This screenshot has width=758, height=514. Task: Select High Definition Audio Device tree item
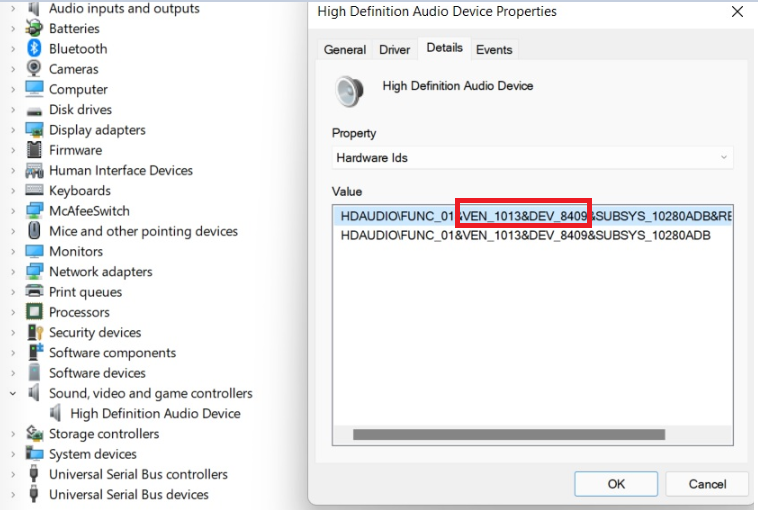[x=155, y=413]
